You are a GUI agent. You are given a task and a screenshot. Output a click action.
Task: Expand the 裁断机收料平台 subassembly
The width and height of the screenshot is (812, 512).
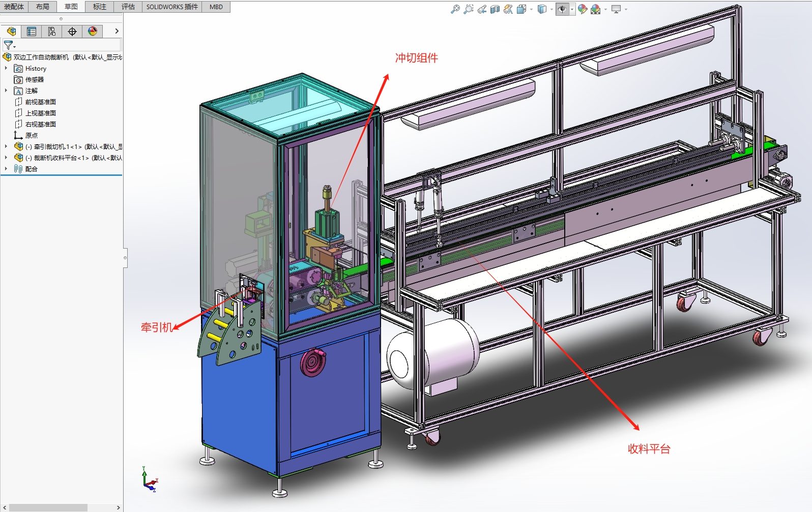(6, 158)
